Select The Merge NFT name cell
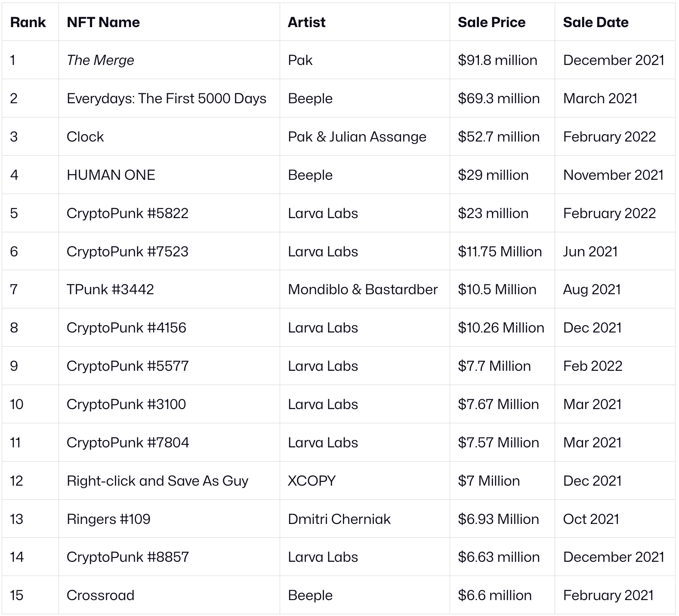 coord(100,60)
